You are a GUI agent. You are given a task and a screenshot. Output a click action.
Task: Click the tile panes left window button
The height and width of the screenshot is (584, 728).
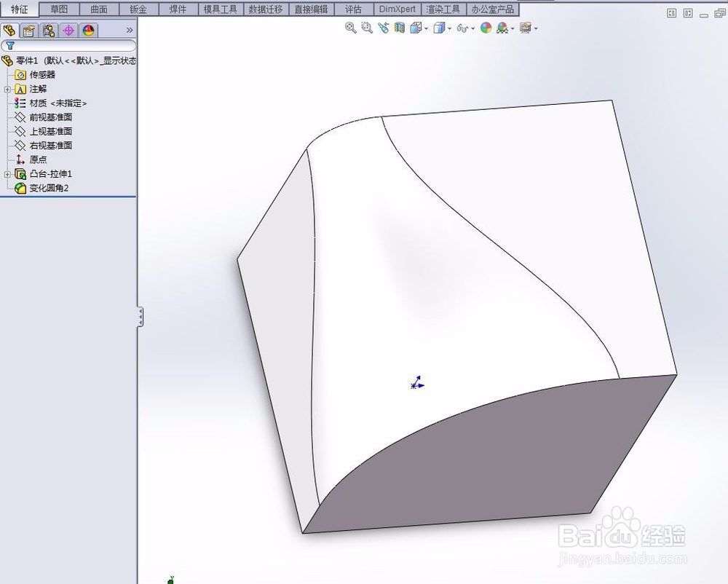(x=671, y=13)
